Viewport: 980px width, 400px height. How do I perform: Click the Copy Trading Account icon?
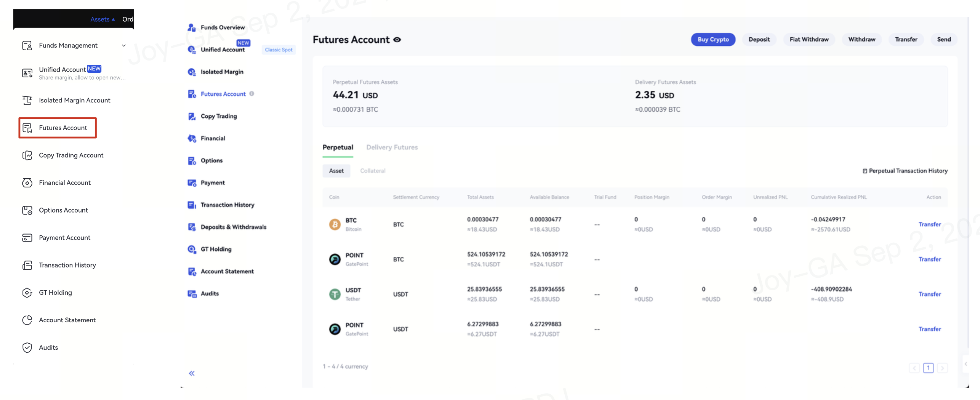(x=27, y=155)
